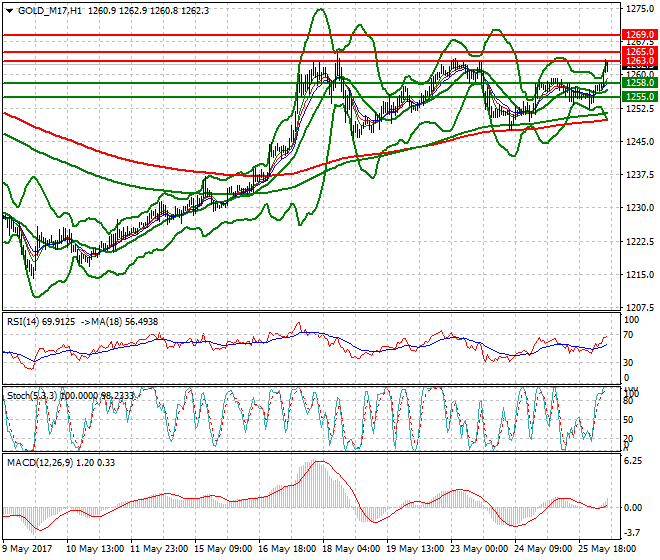This screenshot has width=660, height=560.
Task: Click the 0.00 value on MACD scale
Action: (x=633, y=507)
